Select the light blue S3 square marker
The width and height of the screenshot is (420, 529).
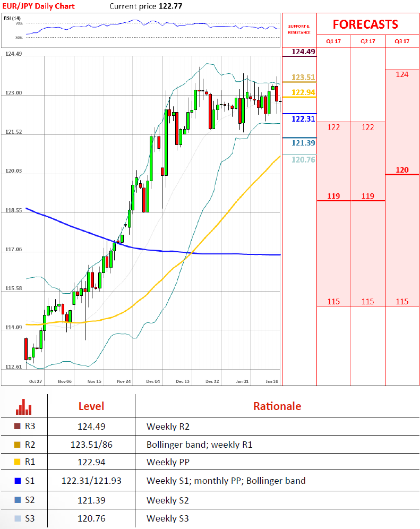pos(18,518)
